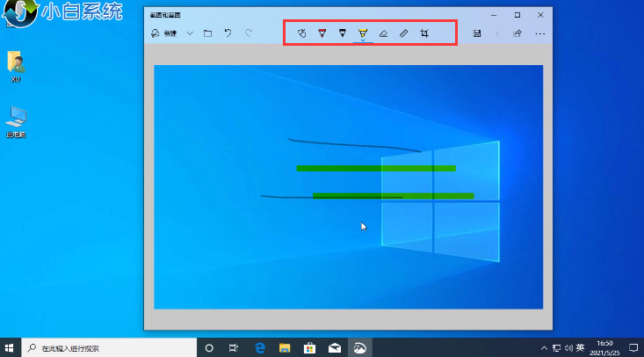Image resolution: width=644 pixels, height=357 pixels.
Task: Expand the New snip delay dropdown arrow
Action: pyautogui.click(x=190, y=33)
